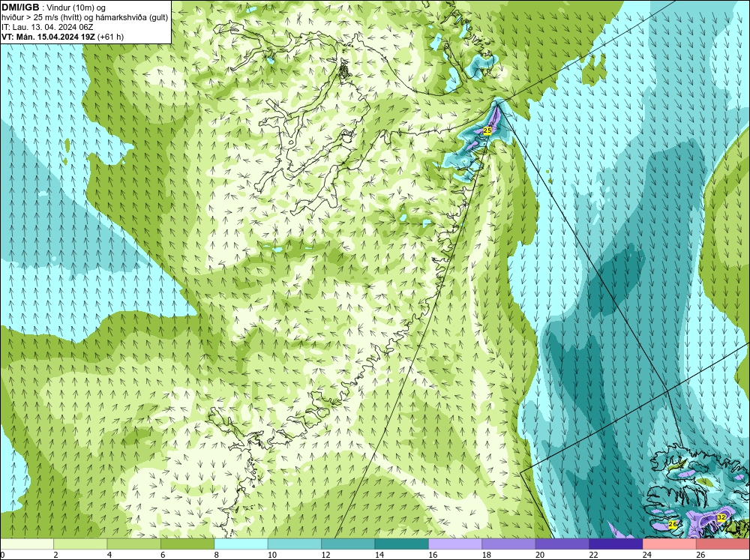Screen dimensions: 750x560
Task: Click the '4' tick label on scale
Action: tap(109, 555)
